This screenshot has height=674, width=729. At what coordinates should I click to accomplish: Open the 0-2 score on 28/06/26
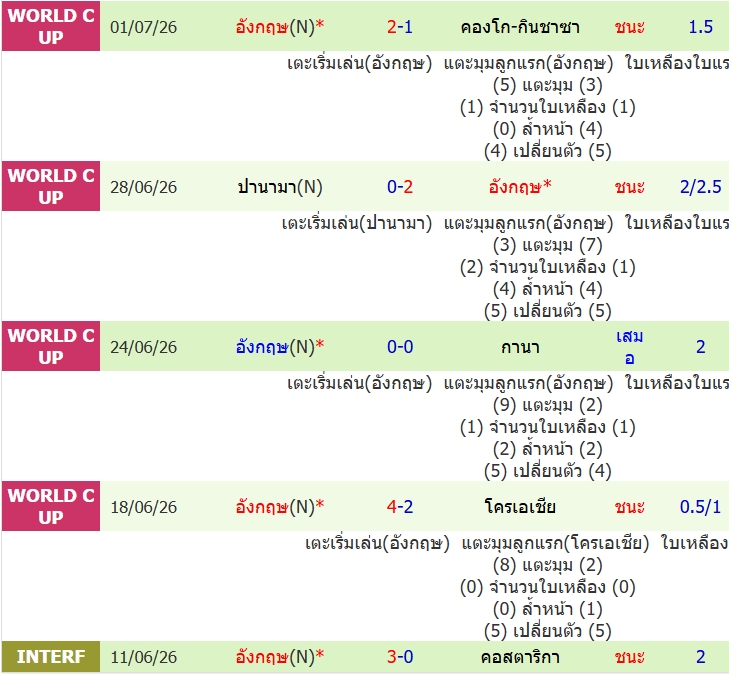(399, 187)
